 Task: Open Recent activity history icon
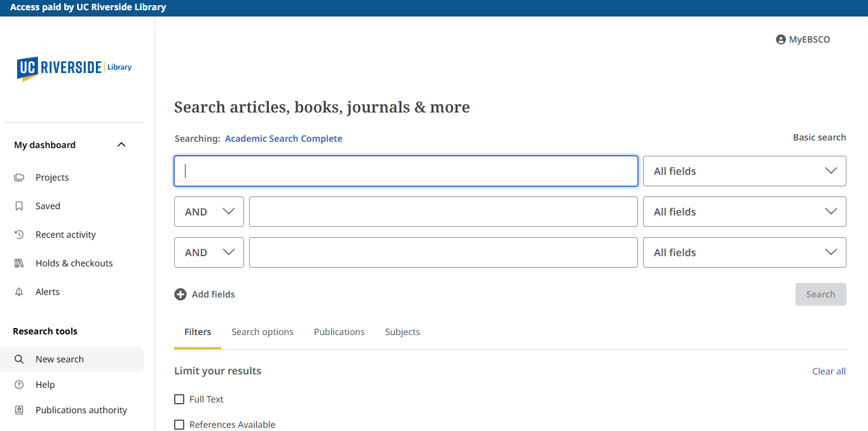[x=19, y=234]
